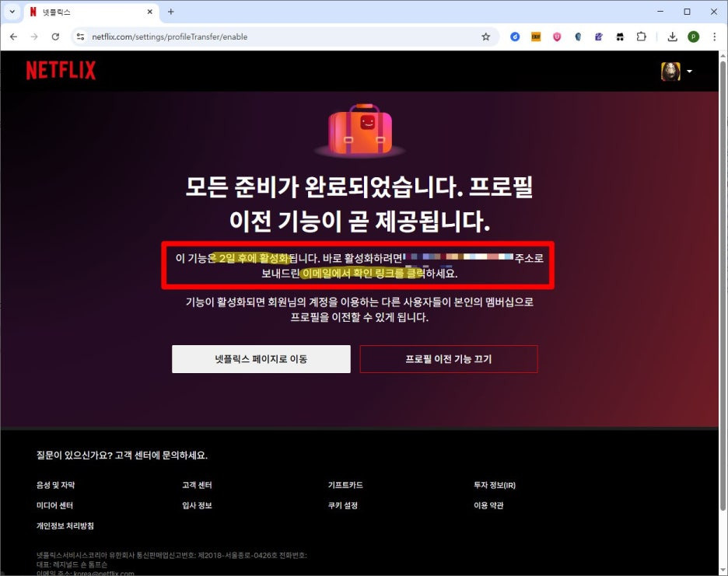Click the yellow film-strip extension icon

(536, 37)
